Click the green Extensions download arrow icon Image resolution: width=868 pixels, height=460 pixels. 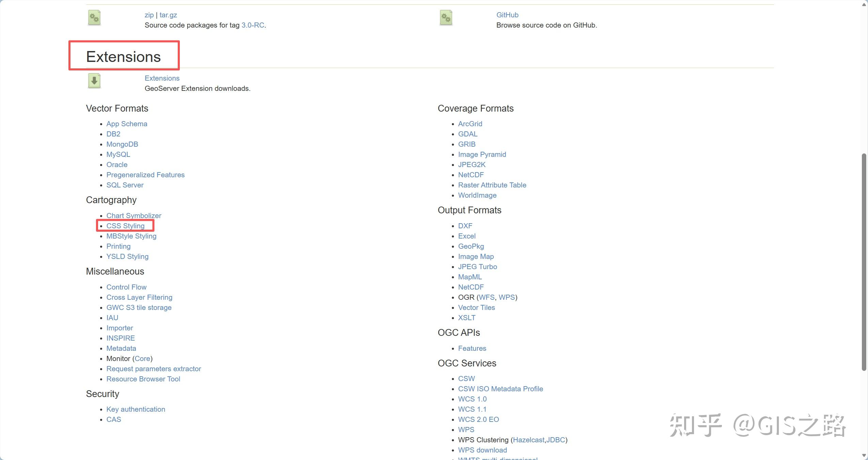tap(94, 81)
